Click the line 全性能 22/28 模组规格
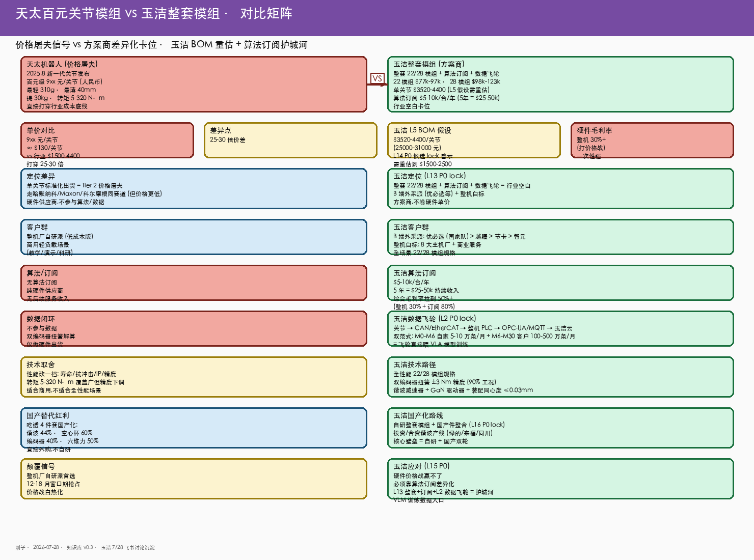The width and height of the screenshot is (754, 560). (424, 374)
